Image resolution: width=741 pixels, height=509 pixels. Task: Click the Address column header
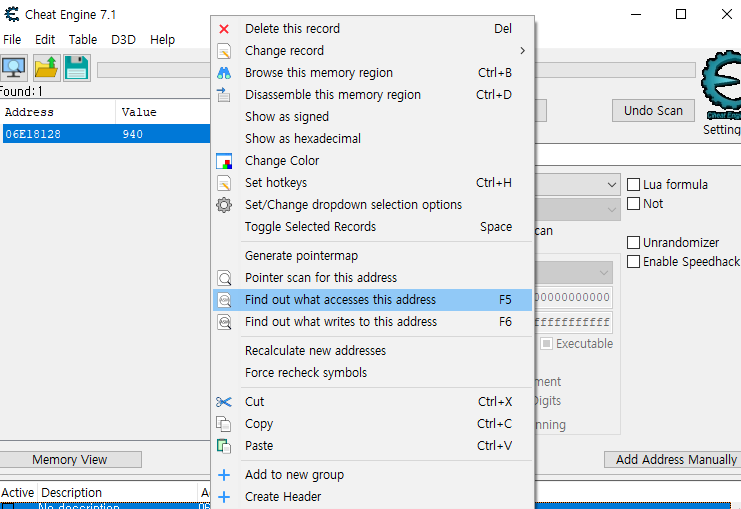coord(58,112)
